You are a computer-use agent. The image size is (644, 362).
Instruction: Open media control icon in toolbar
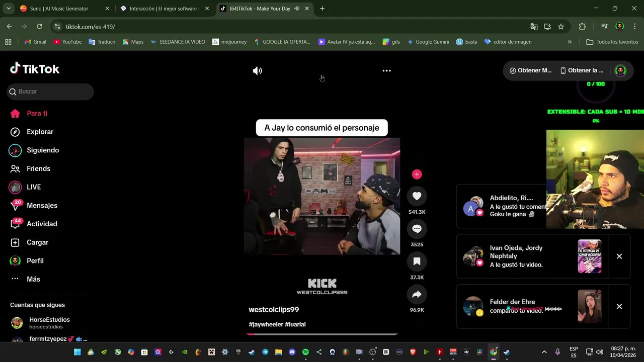point(604,27)
